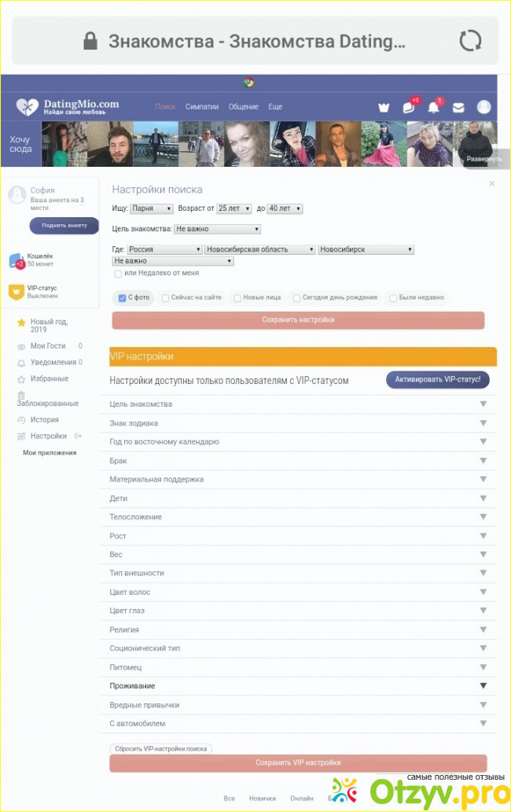Click the DatingMio.com heart logo
The image size is (511, 812).
click(28, 106)
